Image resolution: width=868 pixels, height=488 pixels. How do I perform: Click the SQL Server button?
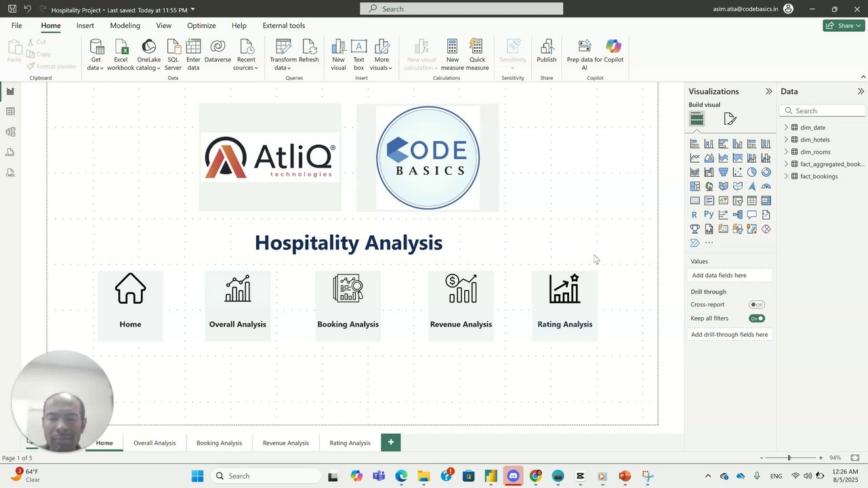173,55
